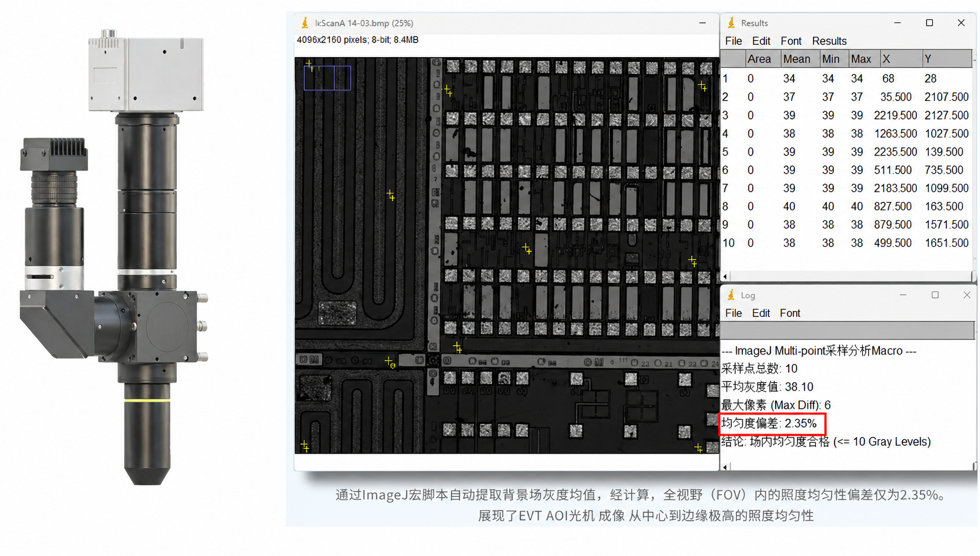This screenshot has width=980, height=556.
Task: Select row 5 with Y 139.500
Action: (846, 152)
